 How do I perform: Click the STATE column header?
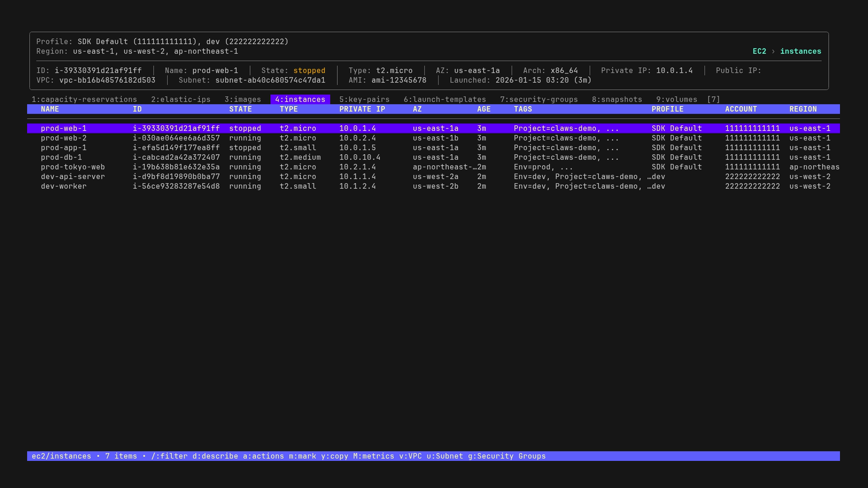240,109
